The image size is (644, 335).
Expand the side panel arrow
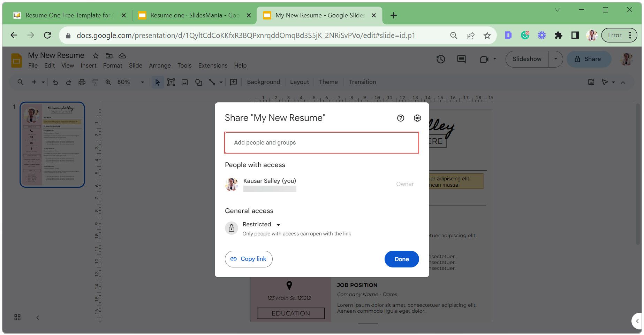(637, 321)
